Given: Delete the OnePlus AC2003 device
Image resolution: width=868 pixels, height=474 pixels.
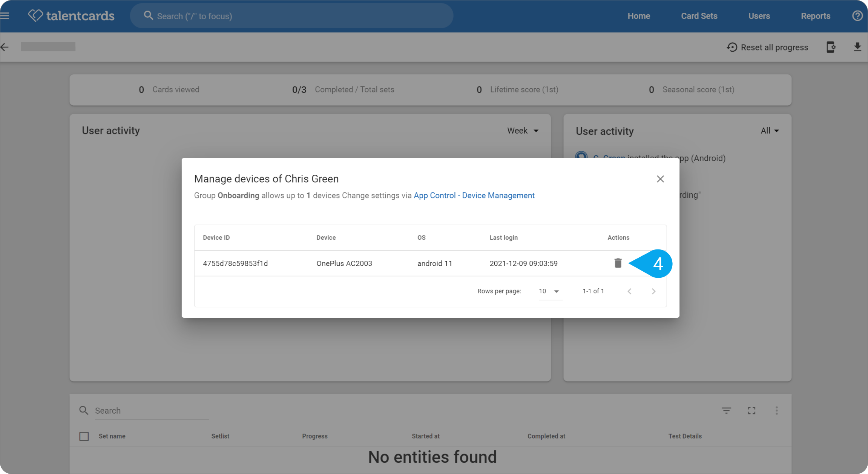Looking at the screenshot, I should 618,263.
